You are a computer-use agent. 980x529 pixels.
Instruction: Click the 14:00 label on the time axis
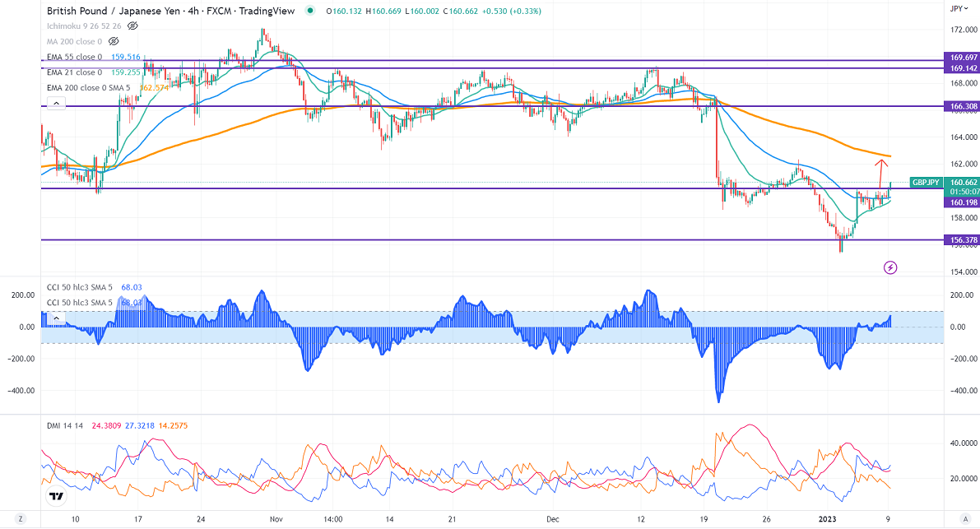pyautogui.click(x=332, y=519)
